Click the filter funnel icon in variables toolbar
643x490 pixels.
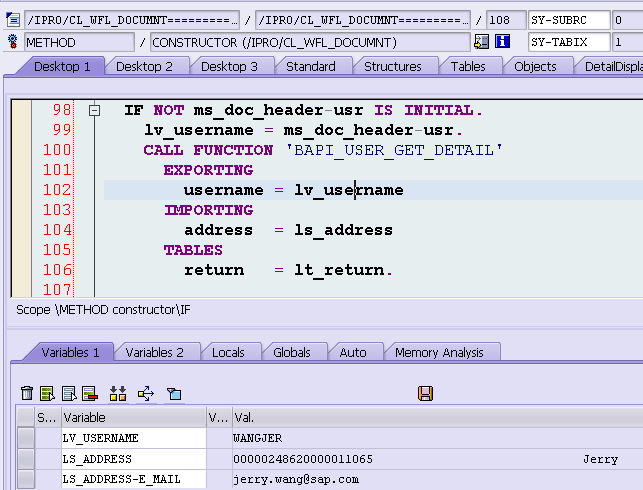click(x=174, y=394)
